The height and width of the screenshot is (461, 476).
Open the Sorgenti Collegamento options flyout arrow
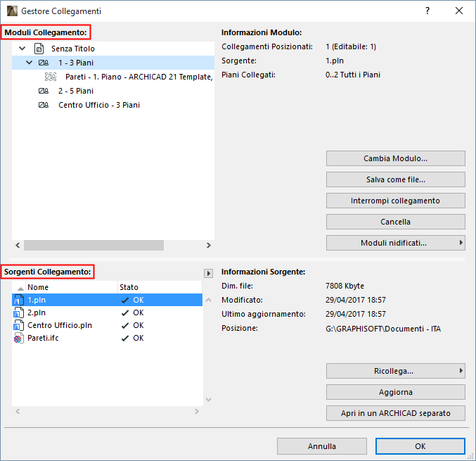pos(208,273)
